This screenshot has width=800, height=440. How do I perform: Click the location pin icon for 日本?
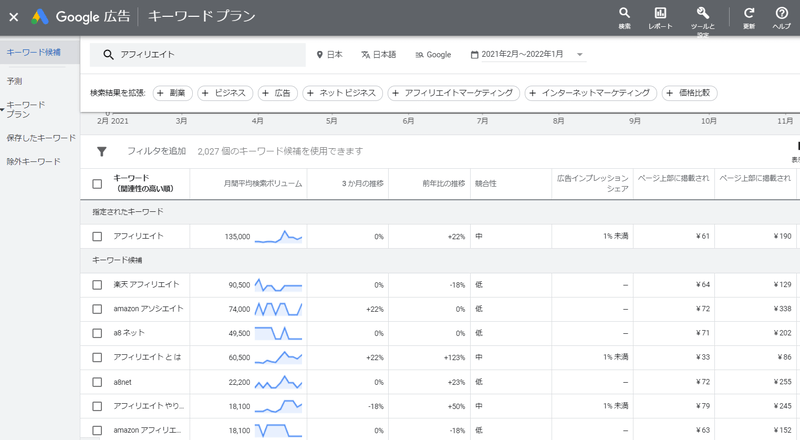click(319, 55)
